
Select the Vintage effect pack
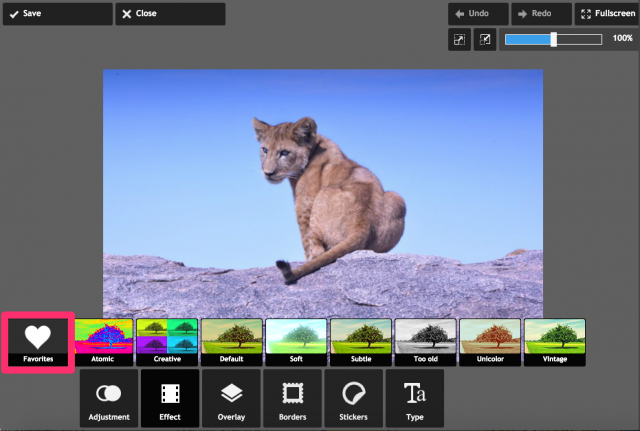(x=554, y=342)
